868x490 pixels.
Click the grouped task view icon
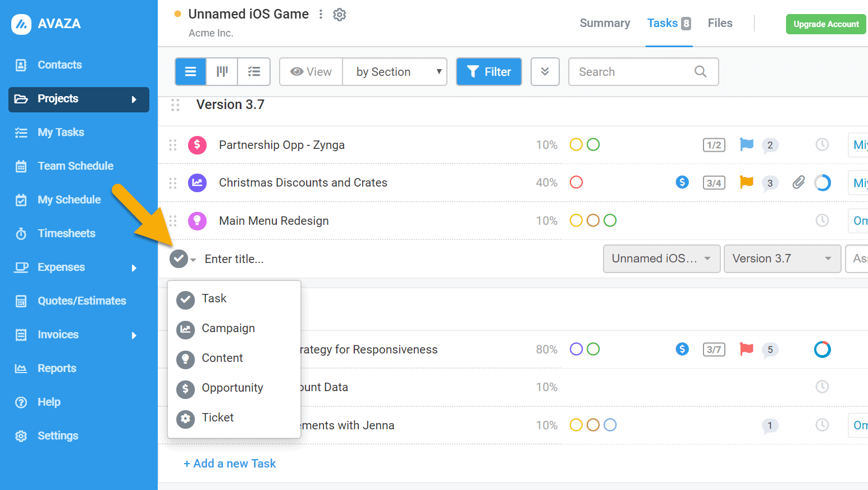pyautogui.click(x=254, y=71)
